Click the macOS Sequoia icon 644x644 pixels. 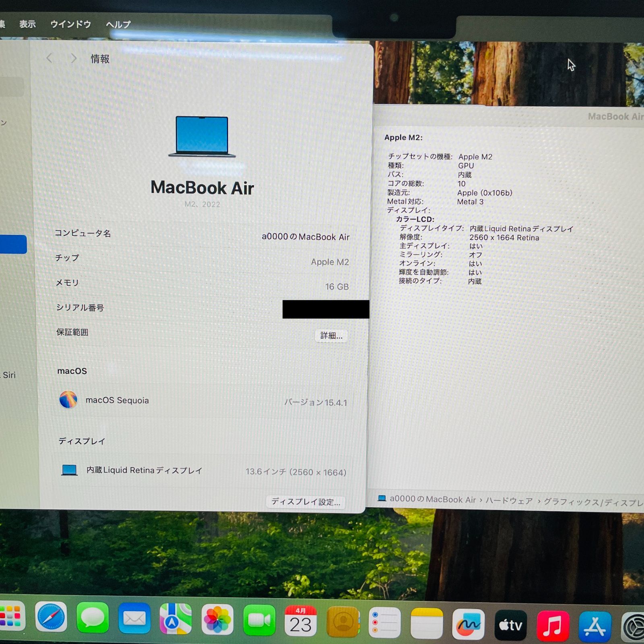68,399
